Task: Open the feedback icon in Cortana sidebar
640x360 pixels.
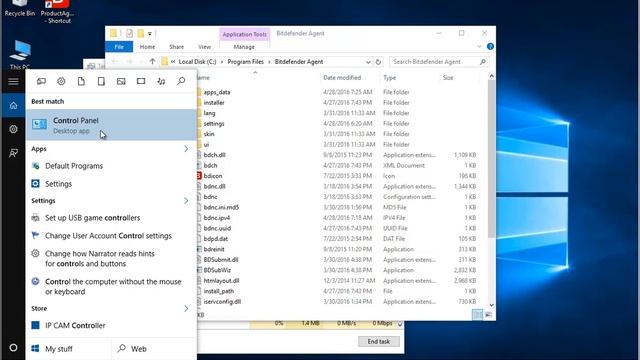Action: click(13, 153)
